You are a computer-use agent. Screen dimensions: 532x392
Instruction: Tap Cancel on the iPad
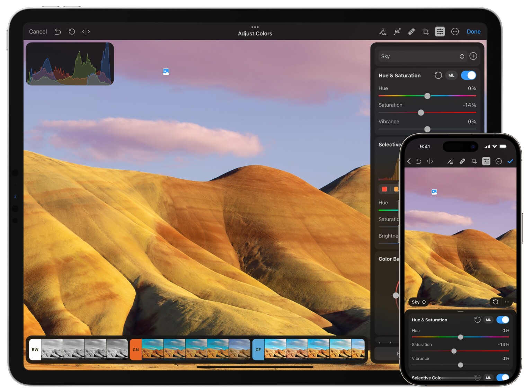coord(38,32)
